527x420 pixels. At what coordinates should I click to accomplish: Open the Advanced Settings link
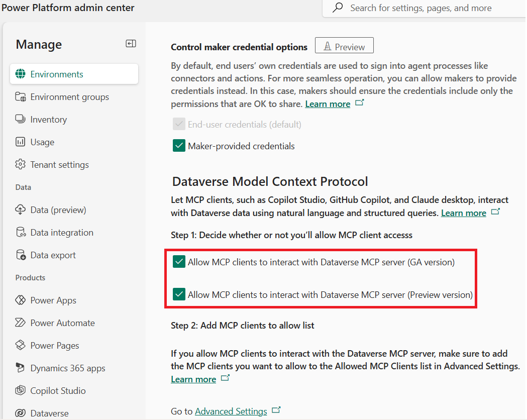tap(231, 411)
